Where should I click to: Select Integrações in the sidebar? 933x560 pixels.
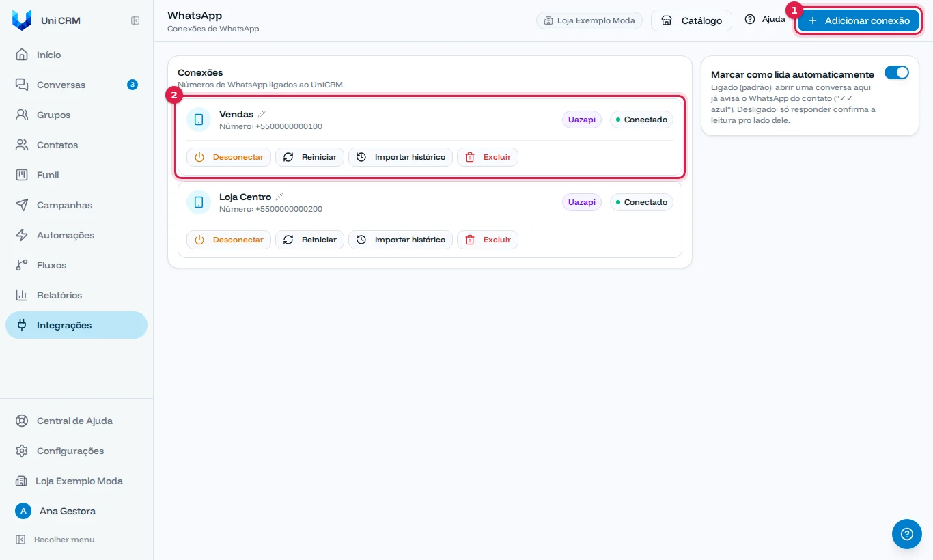coord(76,325)
